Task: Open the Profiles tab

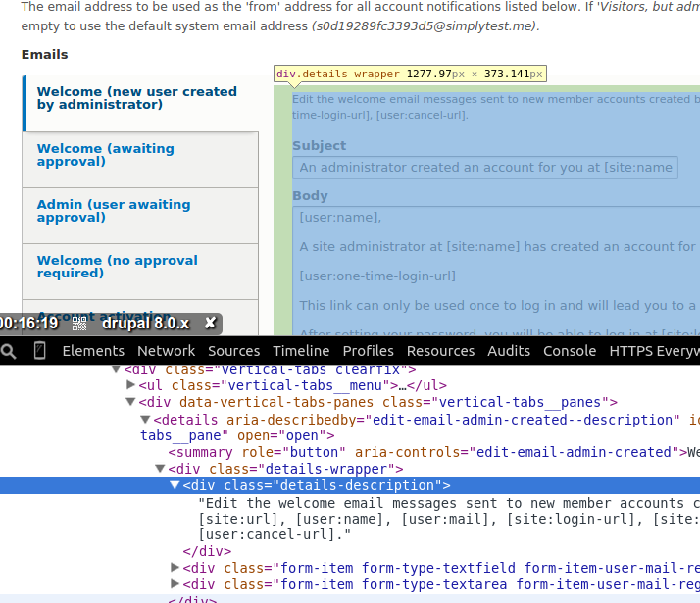Action: pyautogui.click(x=369, y=351)
